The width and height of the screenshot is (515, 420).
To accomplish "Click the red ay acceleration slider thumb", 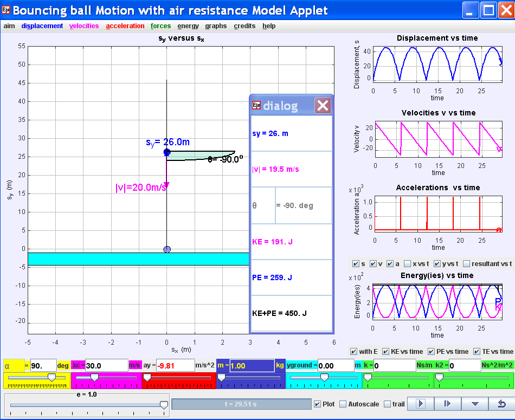I will tap(147, 377).
